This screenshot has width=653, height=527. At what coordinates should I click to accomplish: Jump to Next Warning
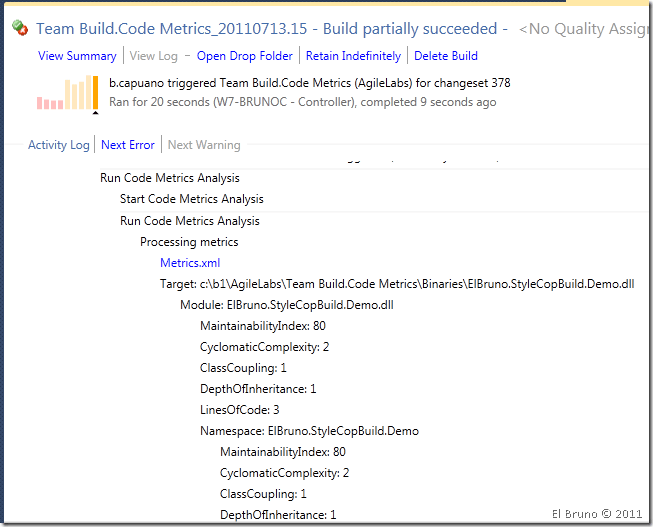204,145
